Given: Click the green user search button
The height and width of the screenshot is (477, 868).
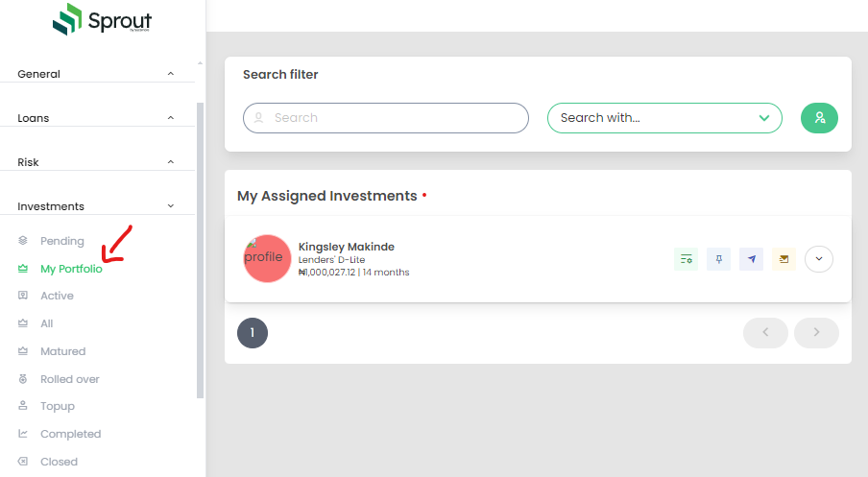Looking at the screenshot, I should tap(819, 118).
